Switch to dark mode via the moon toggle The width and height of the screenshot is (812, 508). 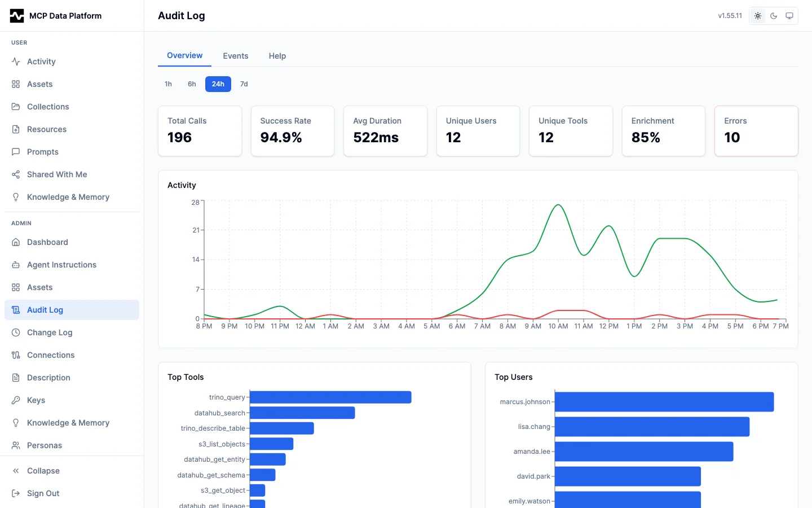click(x=774, y=16)
